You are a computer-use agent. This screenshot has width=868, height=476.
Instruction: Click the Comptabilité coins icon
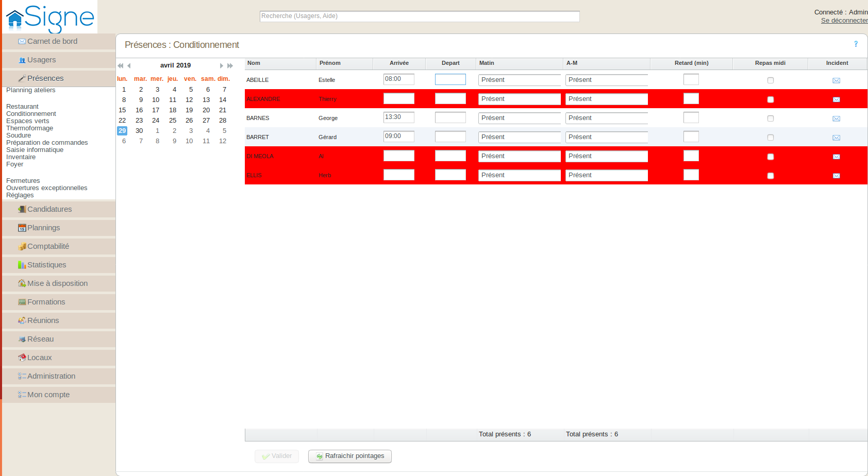pyautogui.click(x=22, y=246)
